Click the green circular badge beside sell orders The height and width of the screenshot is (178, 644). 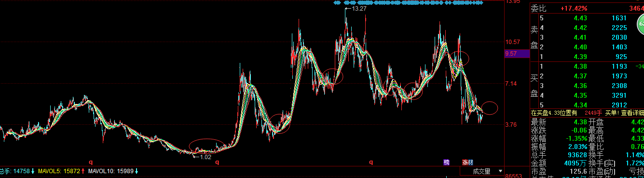click(641, 23)
